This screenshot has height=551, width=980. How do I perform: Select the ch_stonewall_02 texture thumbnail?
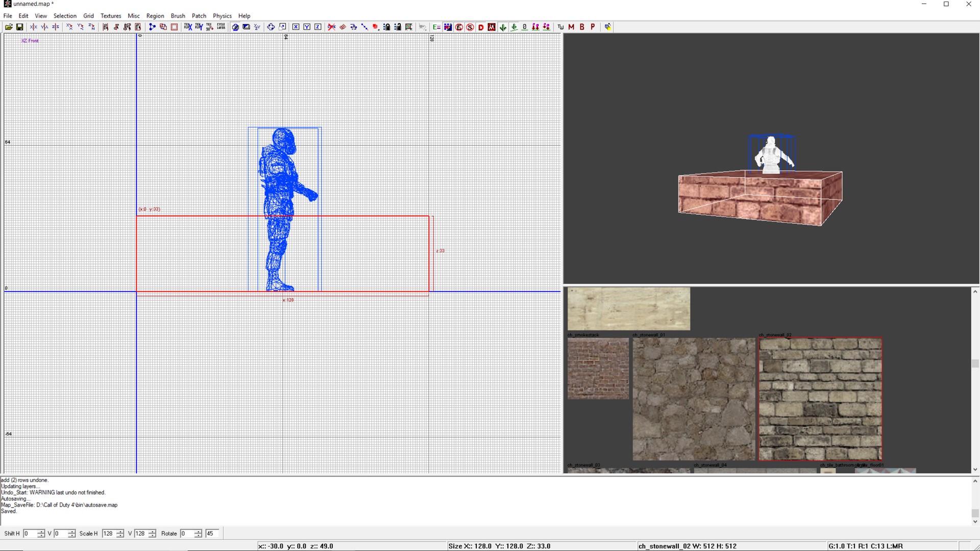(x=820, y=399)
